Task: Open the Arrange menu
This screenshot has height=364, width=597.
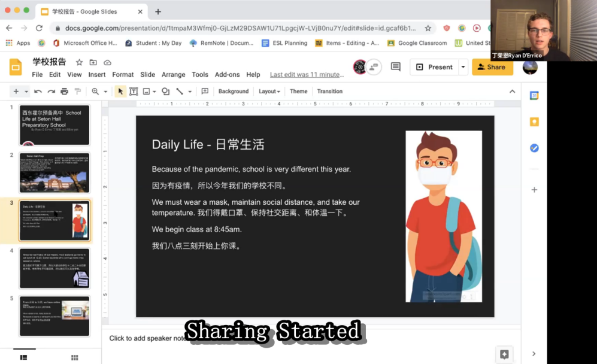Action: click(173, 75)
